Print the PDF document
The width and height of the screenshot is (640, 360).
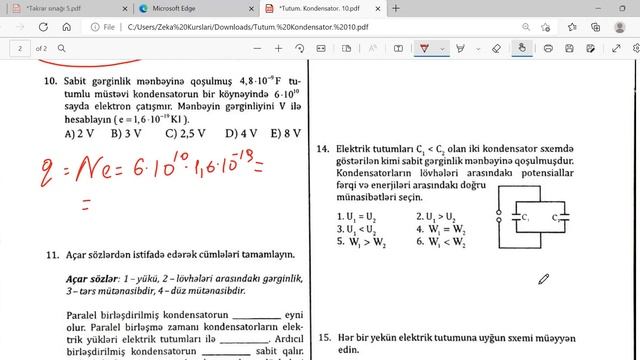(x=548, y=49)
